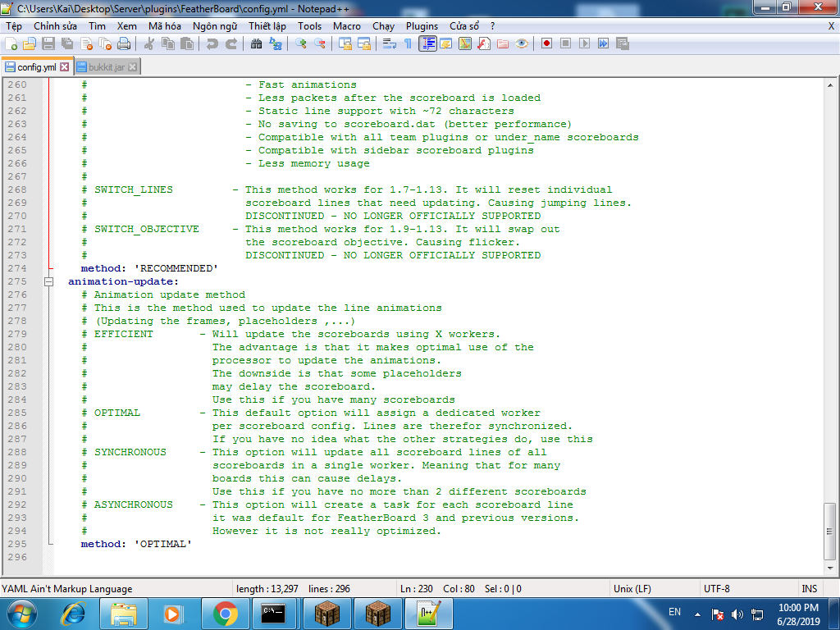Open the Tệp menu
The width and height of the screenshot is (840, 630).
(14, 26)
